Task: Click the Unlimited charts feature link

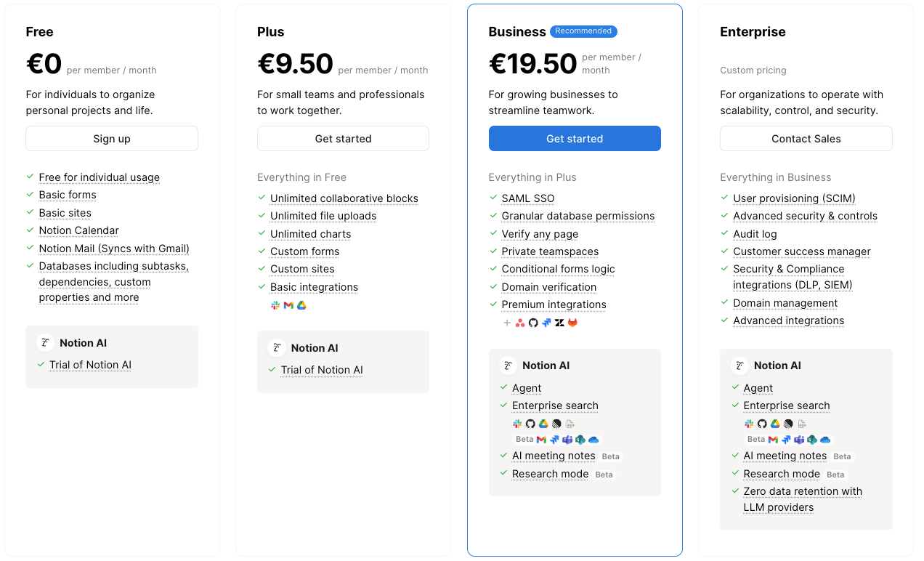Action: tap(310, 234)
